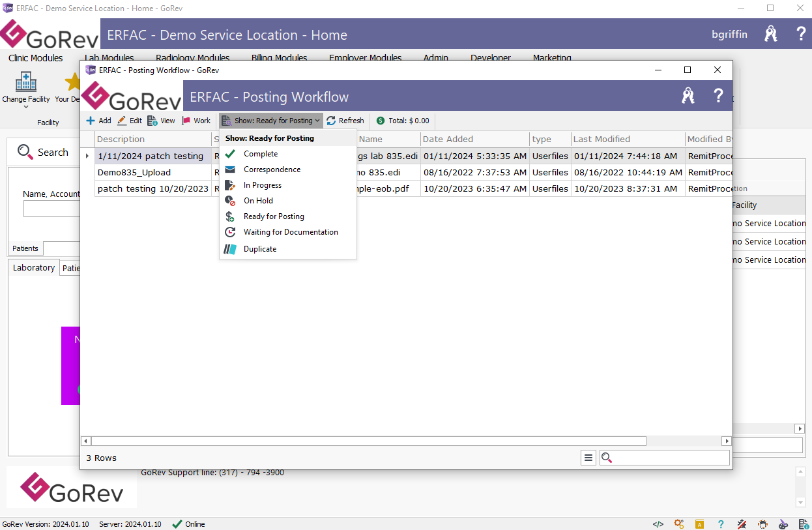812x530 pixels.
Task: Click the keys icon in Posting Workflow header
Action: (x=688, y=96)
